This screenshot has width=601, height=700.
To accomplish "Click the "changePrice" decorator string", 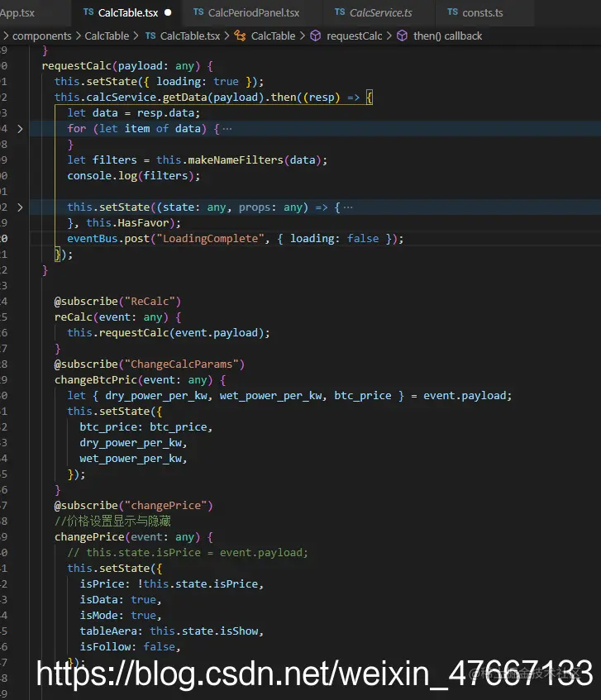I will (165, 506).
